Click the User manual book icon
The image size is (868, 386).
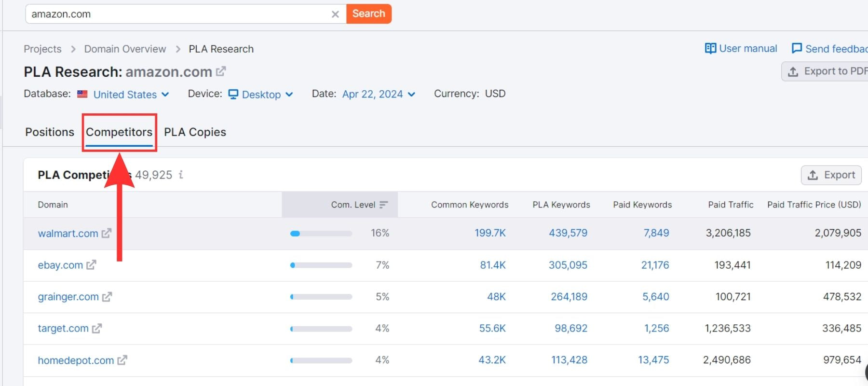[x=710, y=48]
